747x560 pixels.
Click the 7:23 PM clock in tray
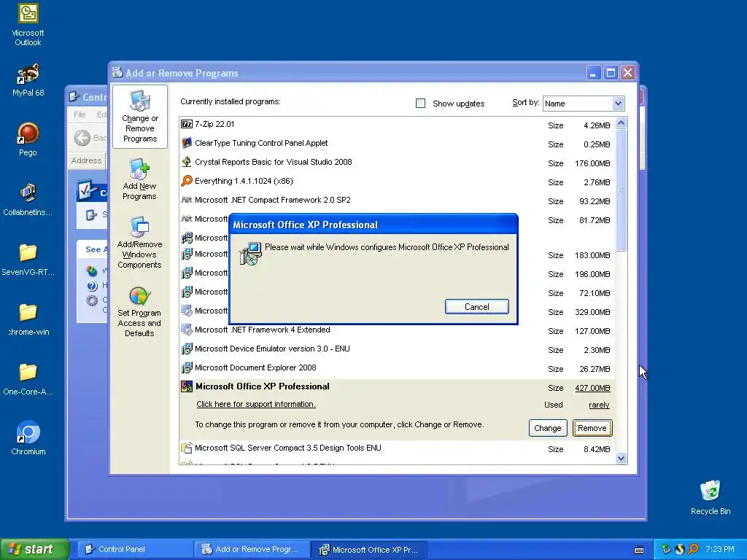click(x=720, y=550)
